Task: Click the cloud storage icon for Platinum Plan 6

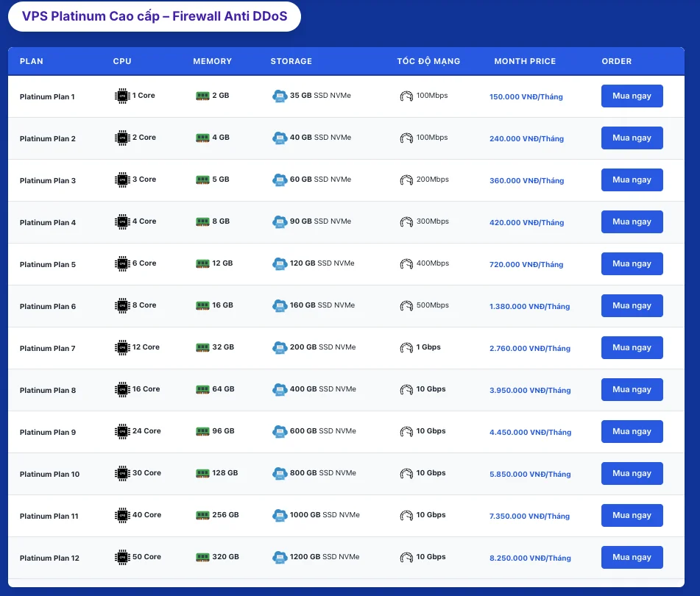Action: [x=279, y=305]
